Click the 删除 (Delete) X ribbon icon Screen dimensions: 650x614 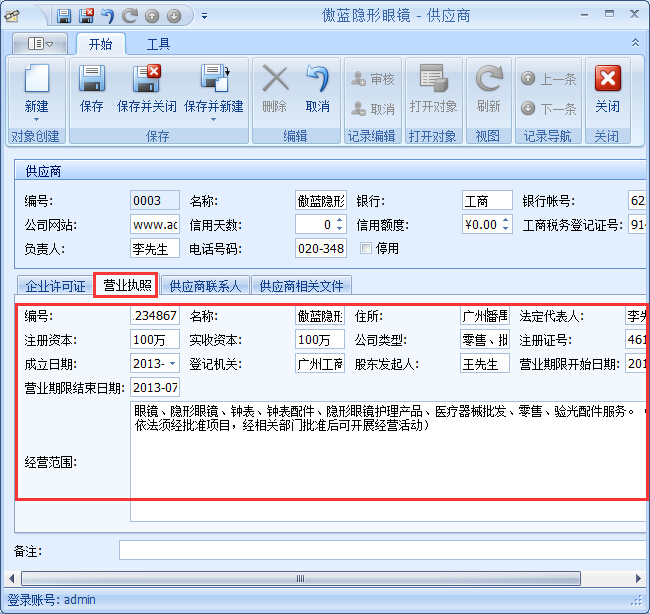[x=274, y=80]
